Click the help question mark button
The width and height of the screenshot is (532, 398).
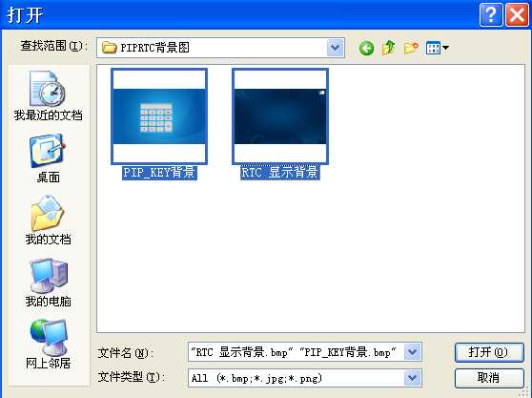(491, 14)
